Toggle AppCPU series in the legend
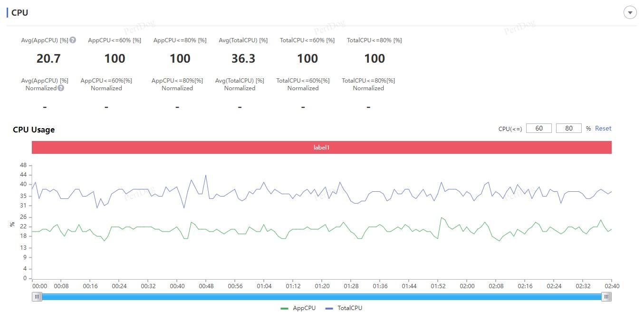 click(x=298, y=308)
